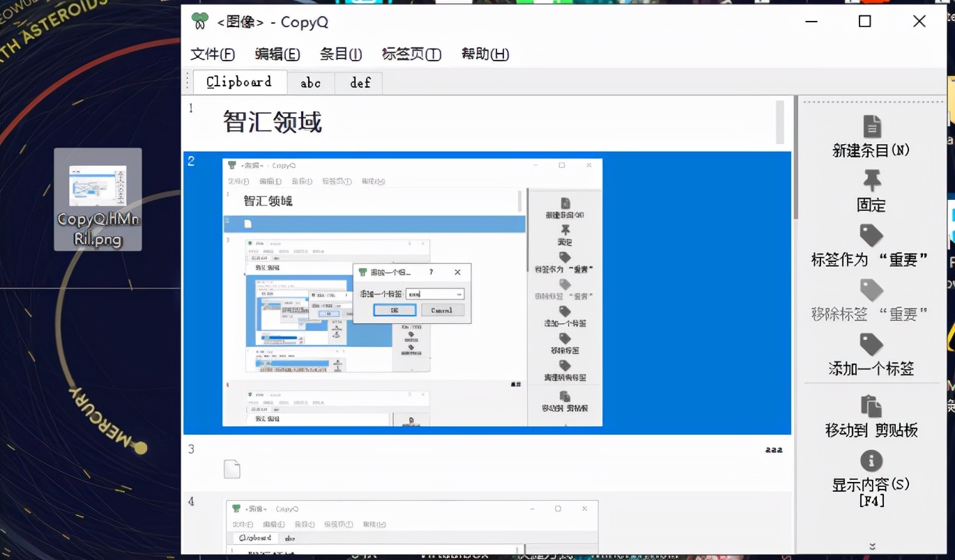Open the 编辑(E) menu

277,54
